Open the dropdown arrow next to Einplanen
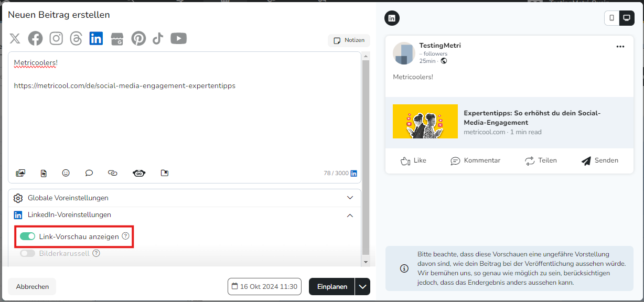 [x=362, y=287]
